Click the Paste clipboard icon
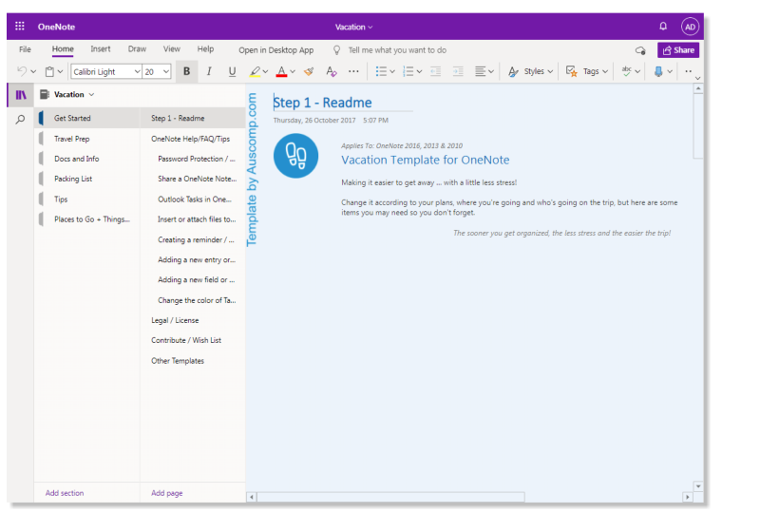 (x=49, y=71)
